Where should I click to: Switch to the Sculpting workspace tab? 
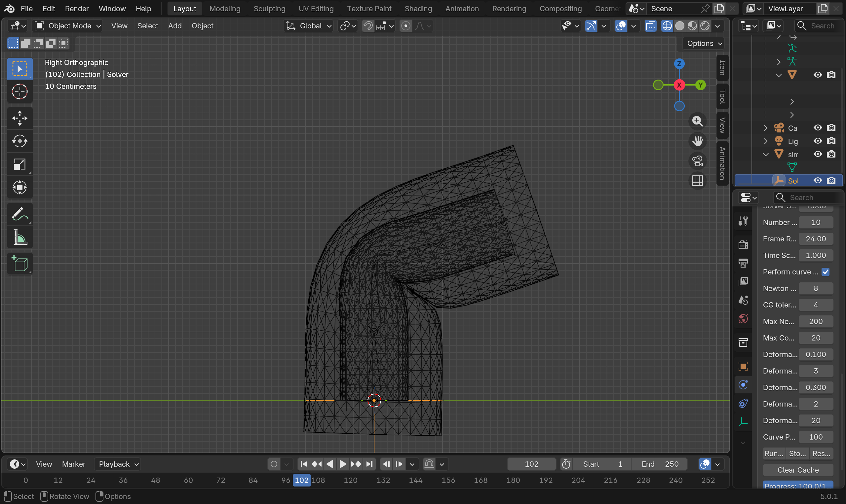pos(269,9)
